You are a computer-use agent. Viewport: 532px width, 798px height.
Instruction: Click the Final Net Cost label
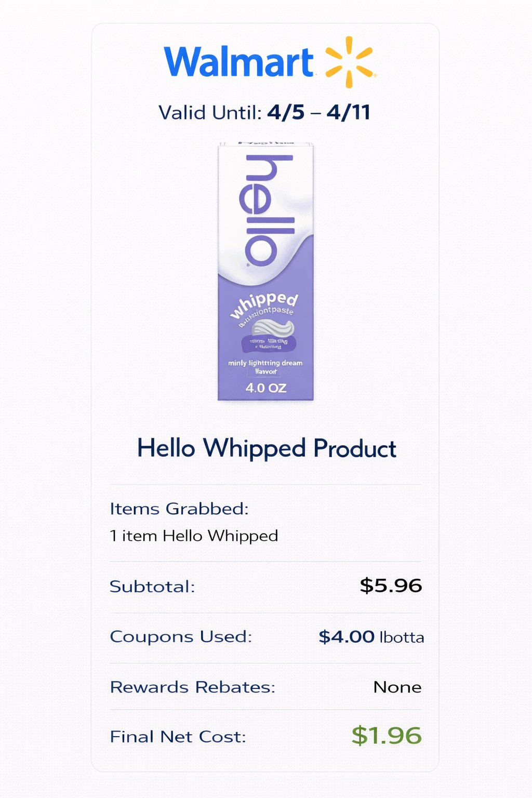tap(178, 737)
